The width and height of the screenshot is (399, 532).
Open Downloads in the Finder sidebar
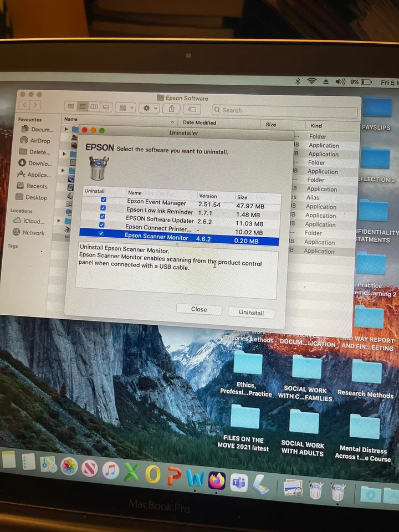[x=35, y=163]
